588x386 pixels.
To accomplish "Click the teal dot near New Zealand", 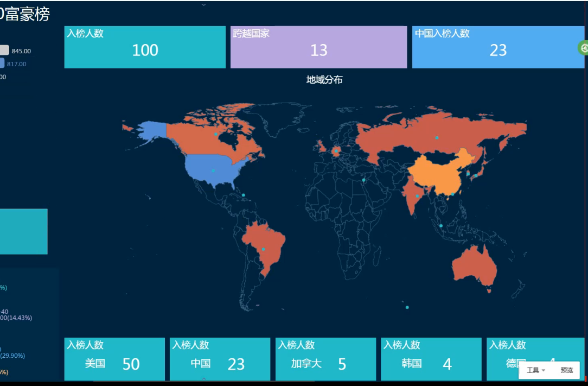I will 407,307.
